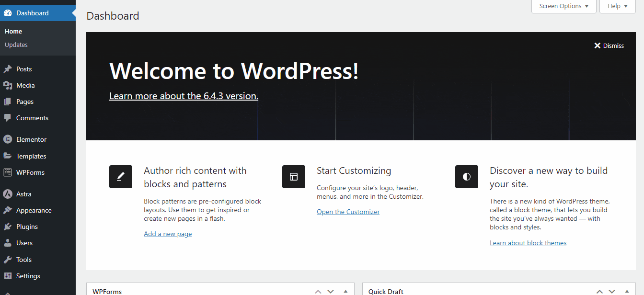Open the Updates menu item
Image resolution: width=644 pixels, height=295 pixels.
pos(16,45)
